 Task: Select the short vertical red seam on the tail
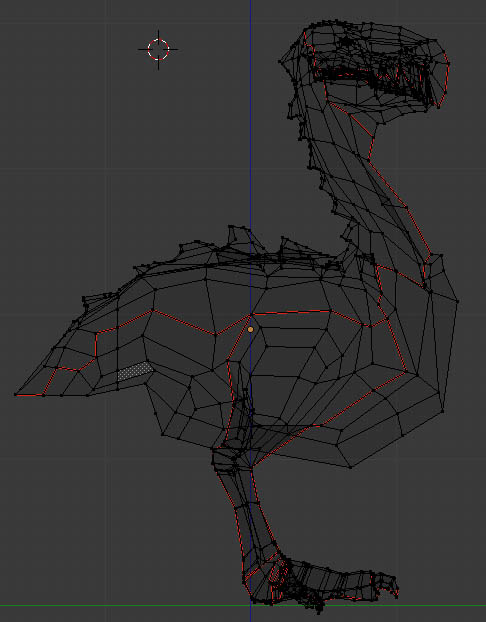pos(96,345)
